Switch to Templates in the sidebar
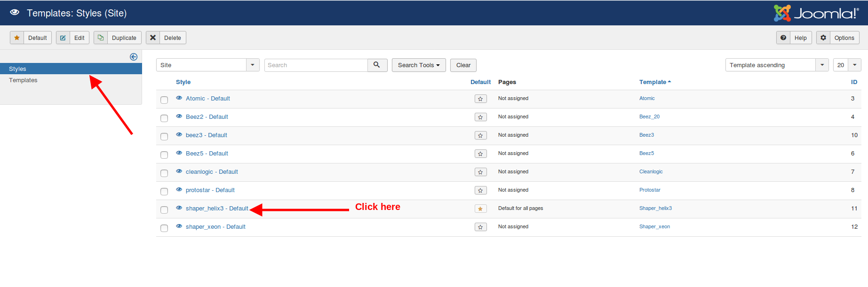Image resolution: width=868 pixels, height=287 pixels. coord(23,80)
